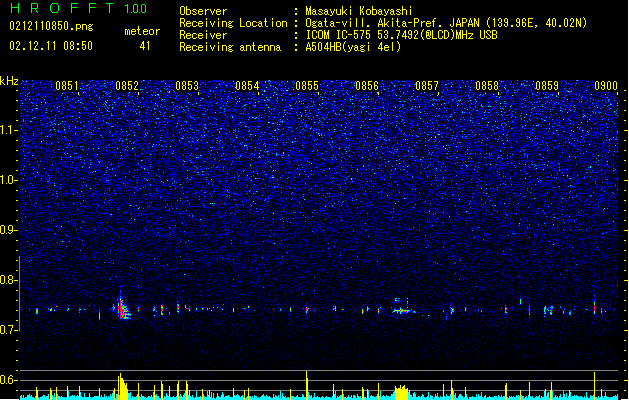Click the Receiving antenna label
This screenshot has height=400, width=629.
(230, 47)
